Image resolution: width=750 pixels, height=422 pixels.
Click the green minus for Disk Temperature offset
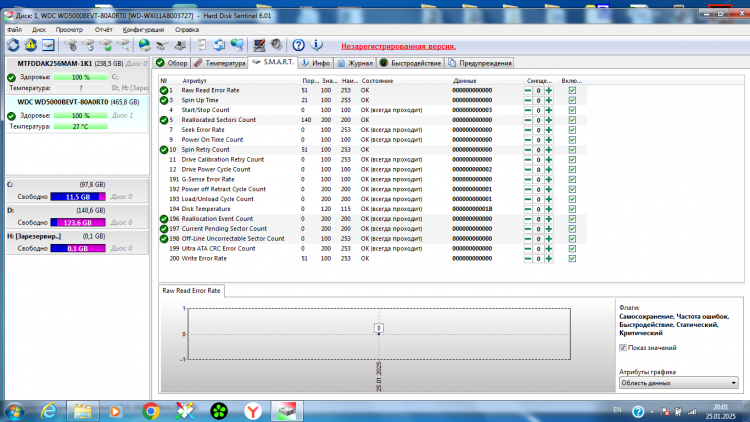[528, 209]
